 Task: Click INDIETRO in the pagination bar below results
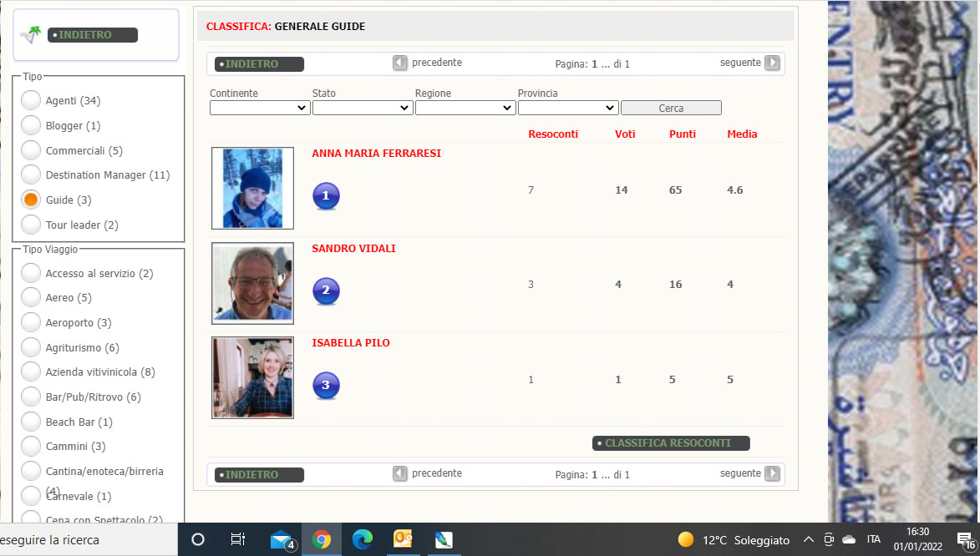(x=259, y=475)
